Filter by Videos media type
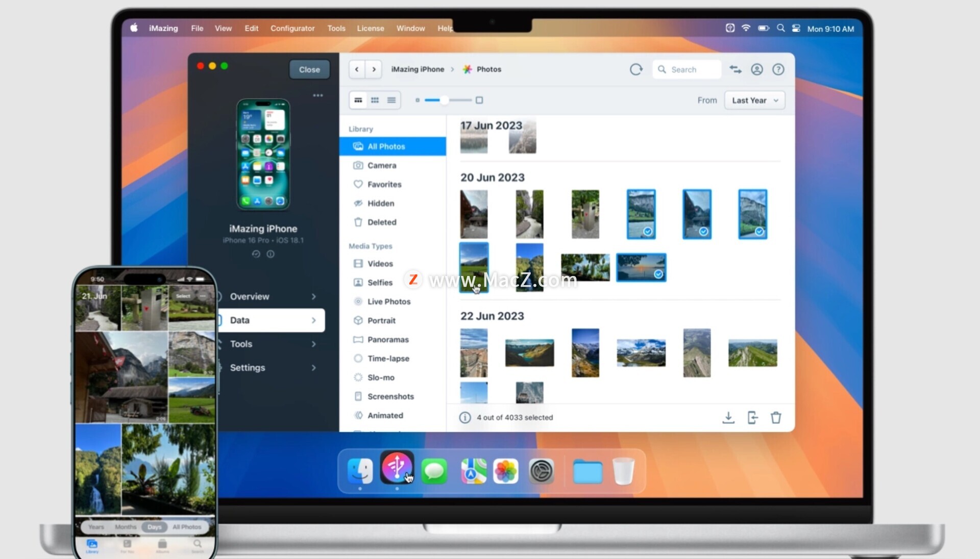The image size is (980, 559). (x=393, y=263)
